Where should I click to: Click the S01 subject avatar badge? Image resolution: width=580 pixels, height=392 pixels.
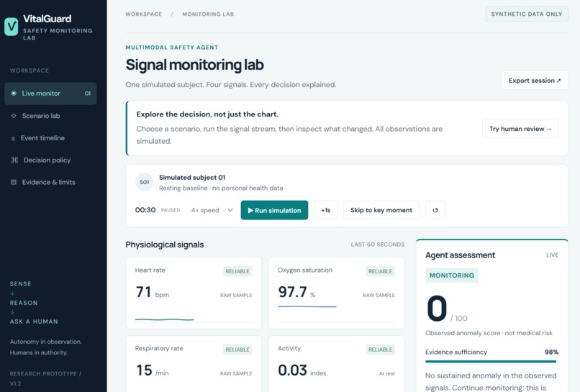pos(144,182)
